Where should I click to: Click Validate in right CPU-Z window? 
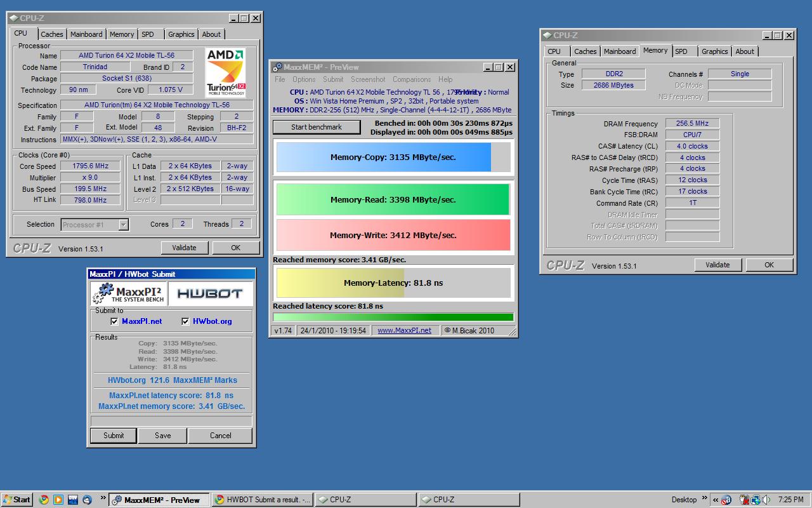[717, 265]
